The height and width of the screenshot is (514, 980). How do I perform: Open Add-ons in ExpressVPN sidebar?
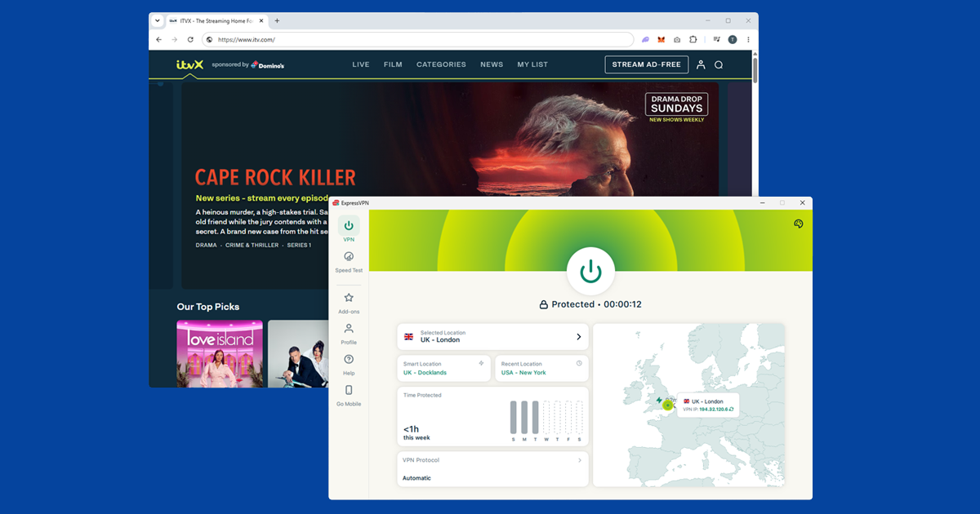pyautogui.click(x=349, y=303)
